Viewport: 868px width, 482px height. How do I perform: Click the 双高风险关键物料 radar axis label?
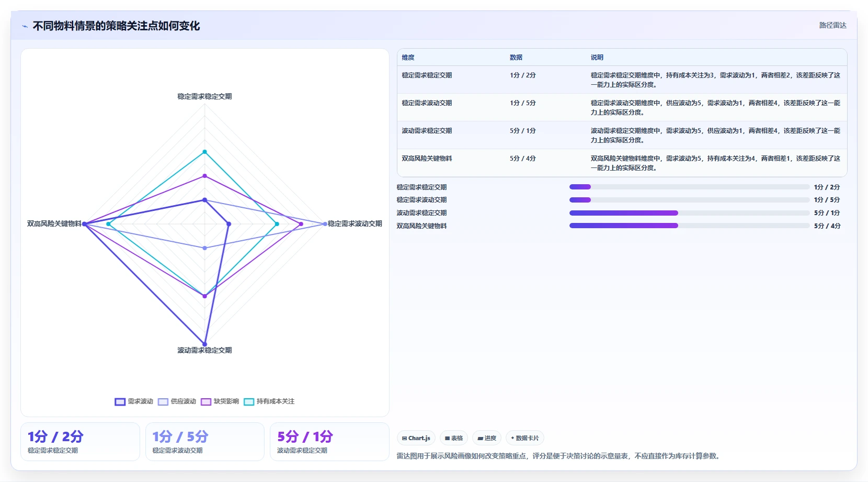[x=54, y=223]
